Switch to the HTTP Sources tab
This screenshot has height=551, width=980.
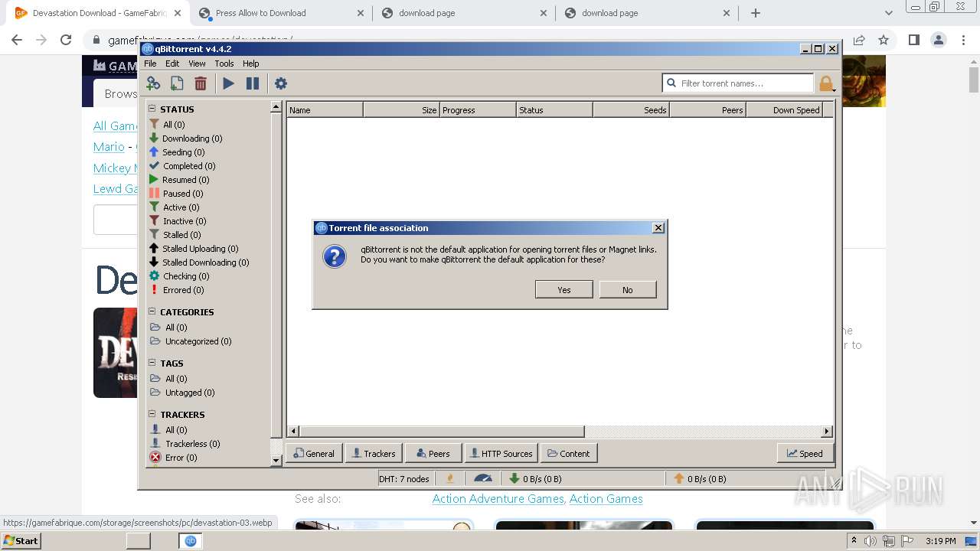pyautogui.click(x=501, y=453)
